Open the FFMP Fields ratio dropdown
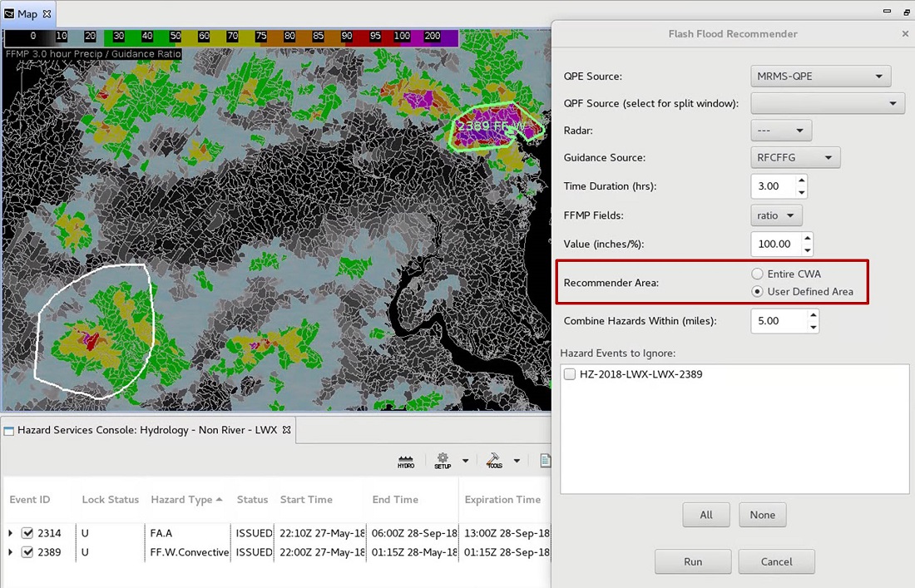915x588 pixels. pyautogui.click(x=776, y=215)
